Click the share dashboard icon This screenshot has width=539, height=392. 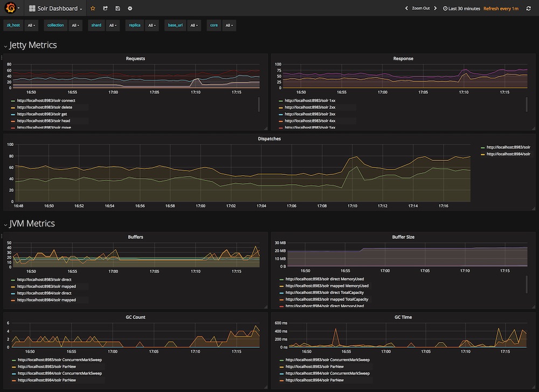point(105,9)
